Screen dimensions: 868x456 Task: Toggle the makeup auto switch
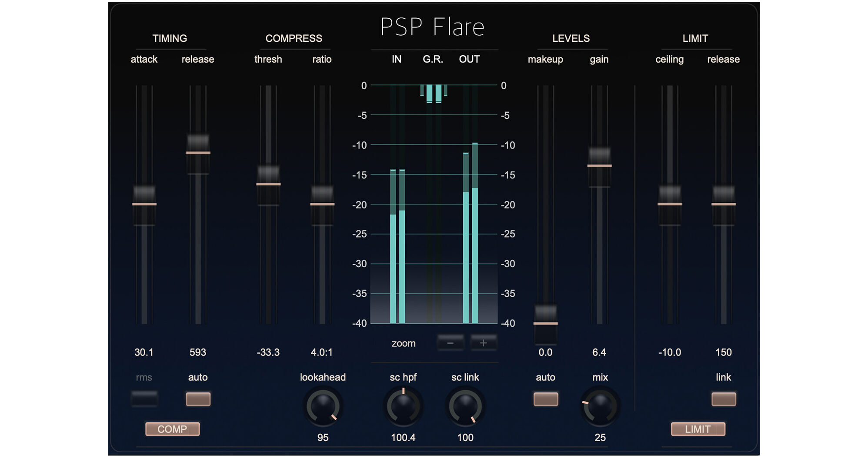[x=546, y=399]
